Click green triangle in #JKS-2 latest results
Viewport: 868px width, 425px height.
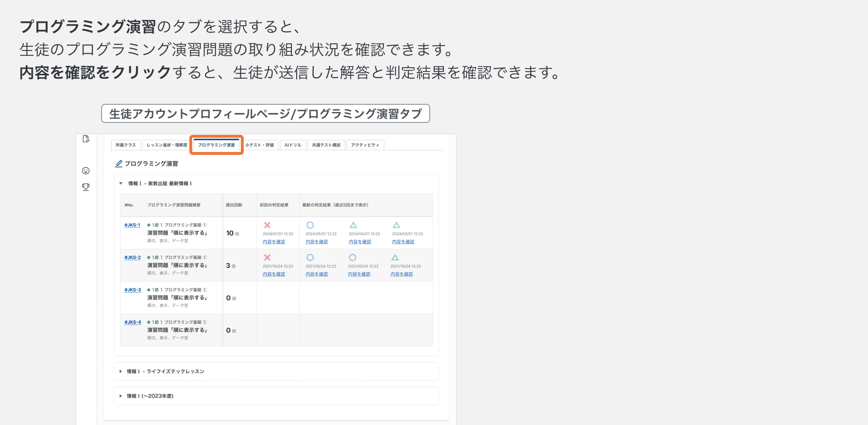click(395, 257)
